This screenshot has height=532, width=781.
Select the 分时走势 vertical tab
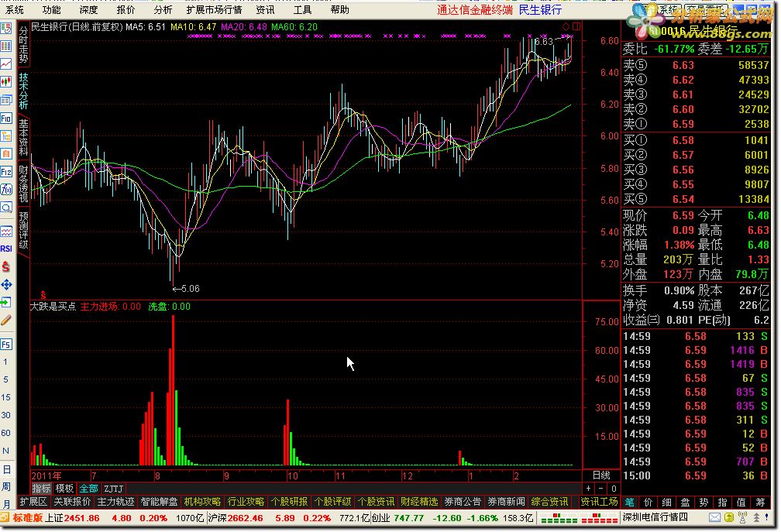[x=23, y=45]
